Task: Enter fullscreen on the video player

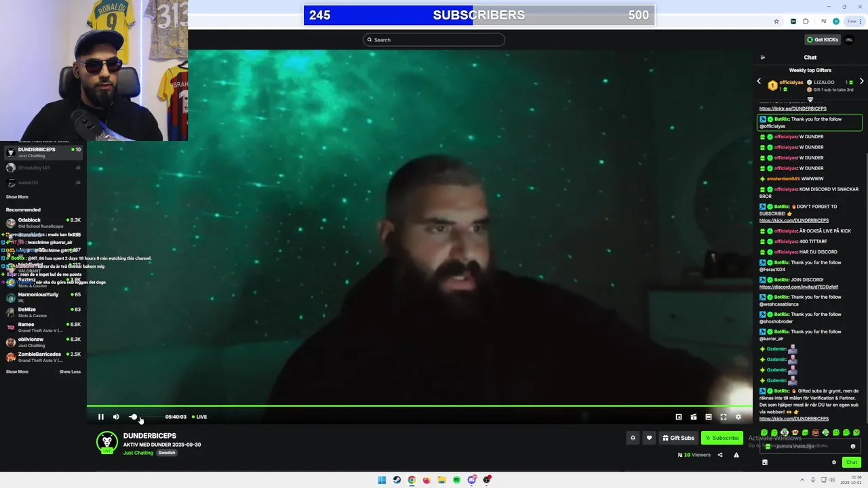Action: coord(724,417)
